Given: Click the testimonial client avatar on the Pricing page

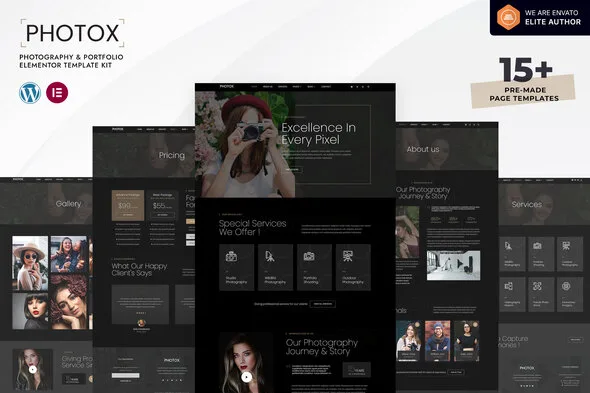Looking at the screenshot, I should 141,323.
